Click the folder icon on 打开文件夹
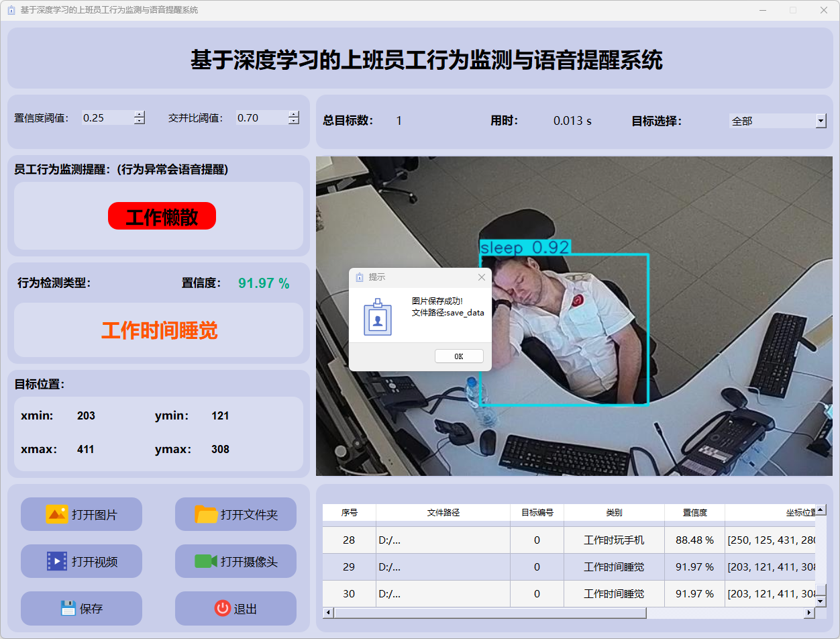Screen dimensions: 840x639 coord(206,514)
